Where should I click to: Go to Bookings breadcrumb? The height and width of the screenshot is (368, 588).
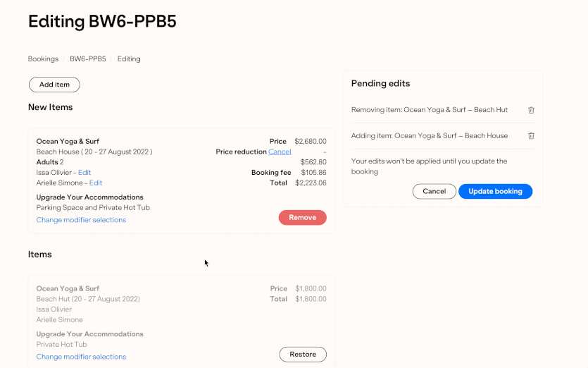tap(43, 59)
